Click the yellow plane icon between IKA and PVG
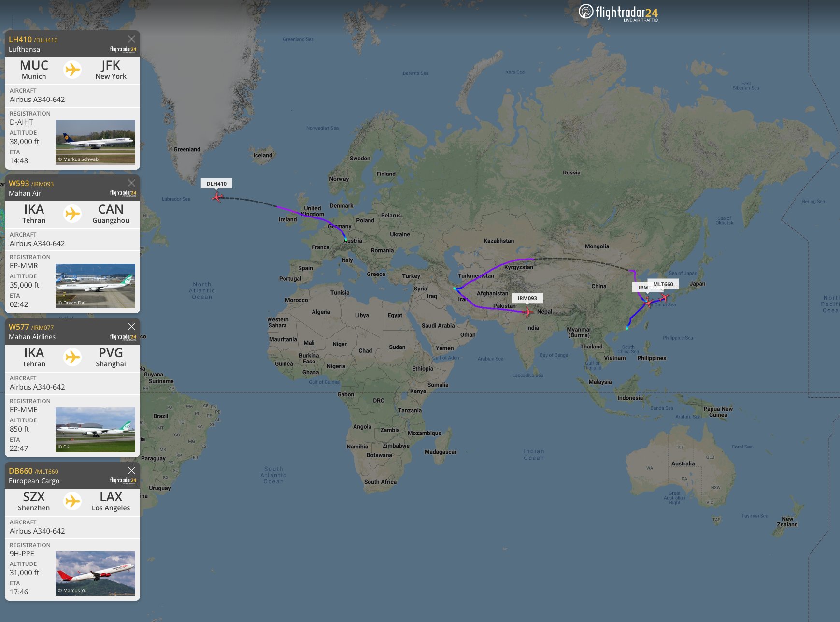 (72, 357)
